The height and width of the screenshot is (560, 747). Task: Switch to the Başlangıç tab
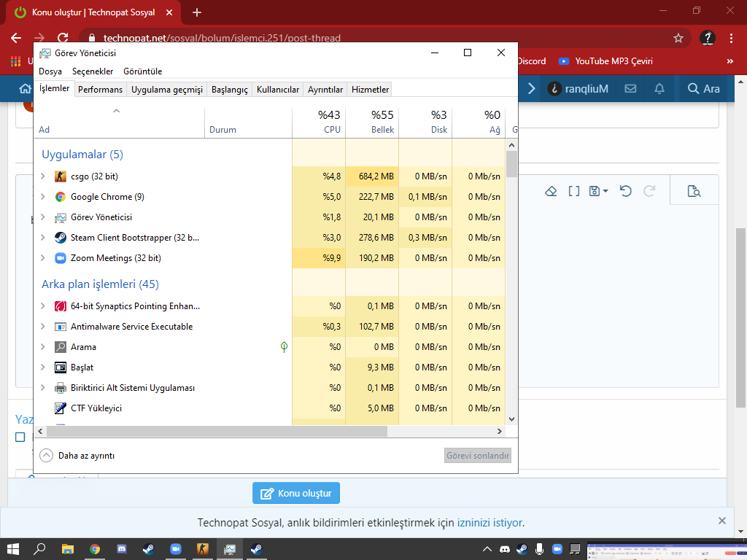pyautogui.click(x=230, y=90)
